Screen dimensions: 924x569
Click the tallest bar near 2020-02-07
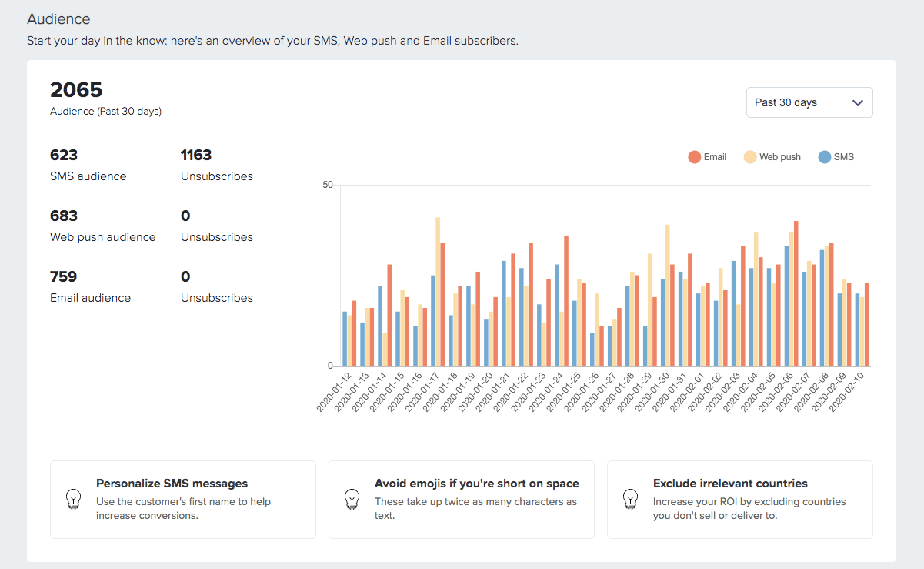797,293
